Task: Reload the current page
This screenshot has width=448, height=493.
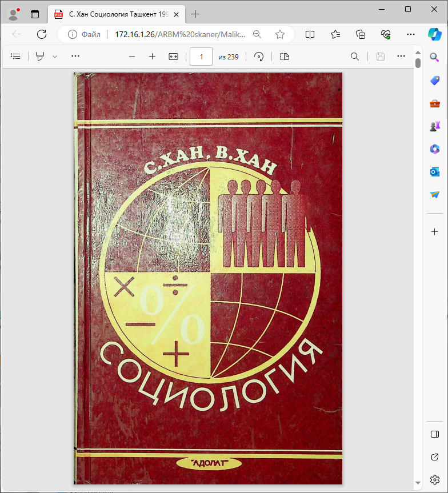Action: coord(42,34)
